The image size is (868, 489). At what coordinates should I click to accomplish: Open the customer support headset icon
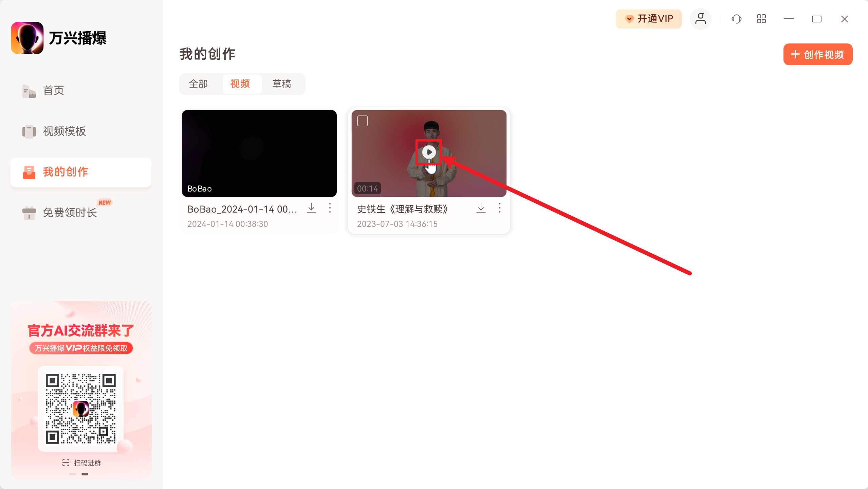[736, 19]
